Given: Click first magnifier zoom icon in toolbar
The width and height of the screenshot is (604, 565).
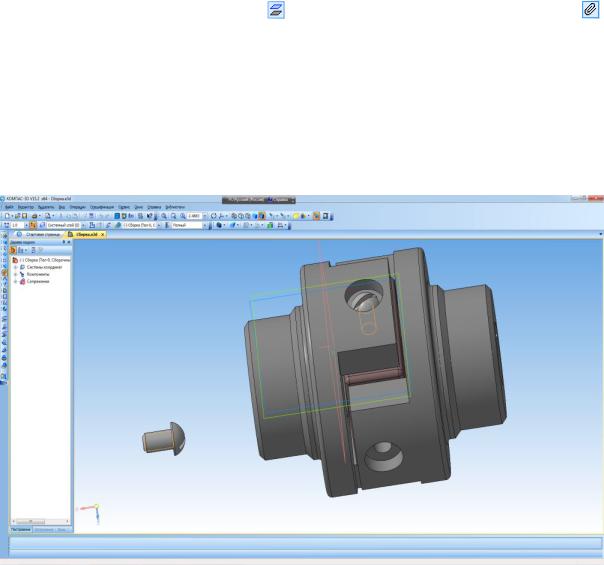Looking at the screenshot, I should point(164,216).
